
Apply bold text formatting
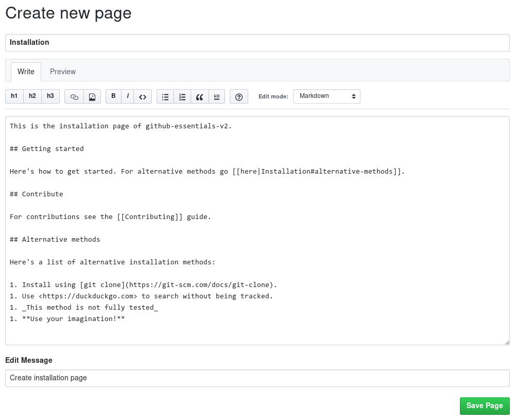(x=114, y=96)
